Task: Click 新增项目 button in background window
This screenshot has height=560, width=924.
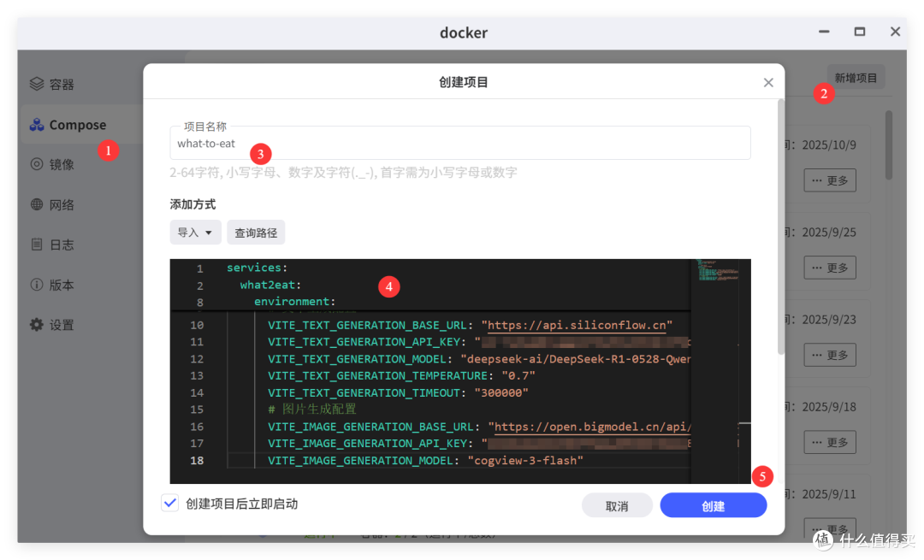Action: 856,78
